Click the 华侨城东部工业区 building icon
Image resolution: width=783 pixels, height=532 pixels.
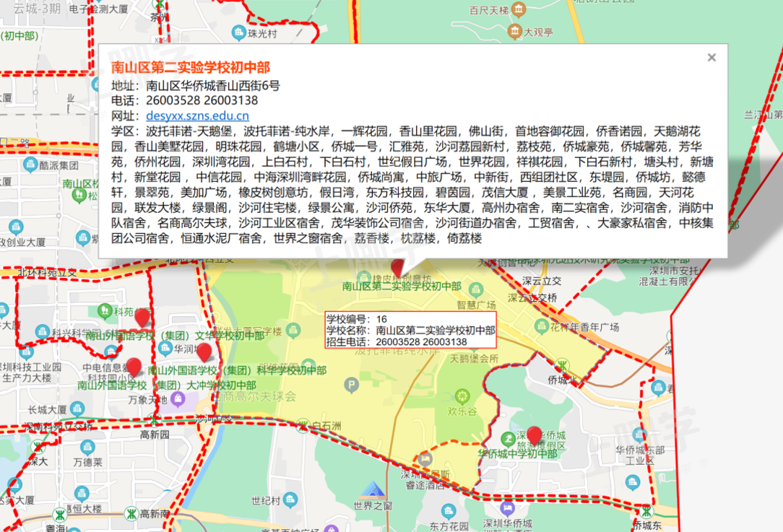point(639,435)
